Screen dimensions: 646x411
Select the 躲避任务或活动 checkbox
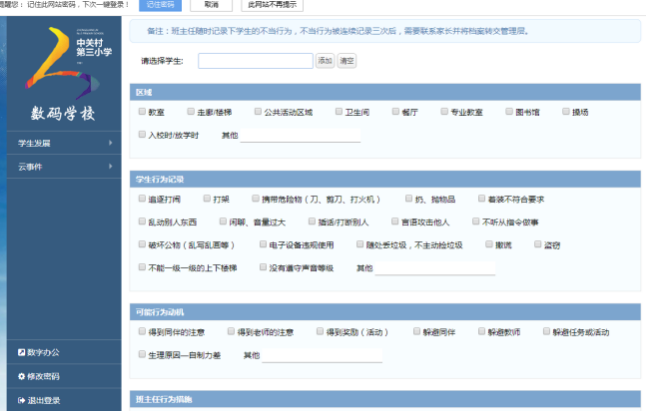point(546,331)
